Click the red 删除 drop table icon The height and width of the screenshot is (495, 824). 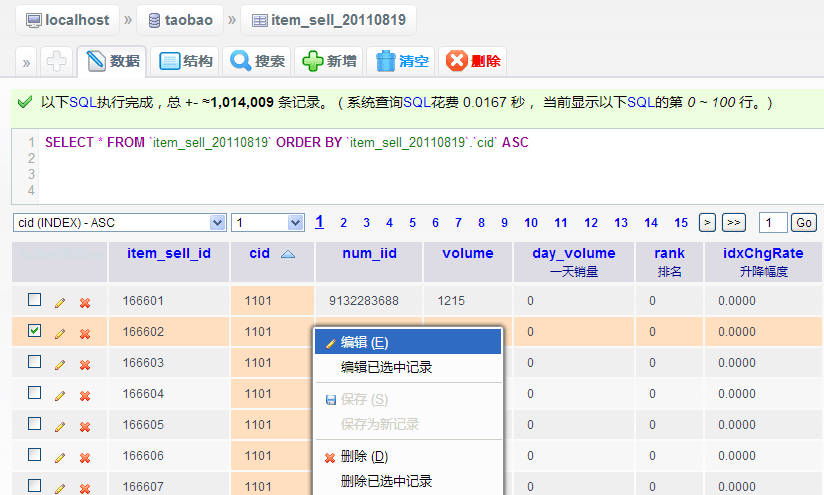(x=457, y=61)
